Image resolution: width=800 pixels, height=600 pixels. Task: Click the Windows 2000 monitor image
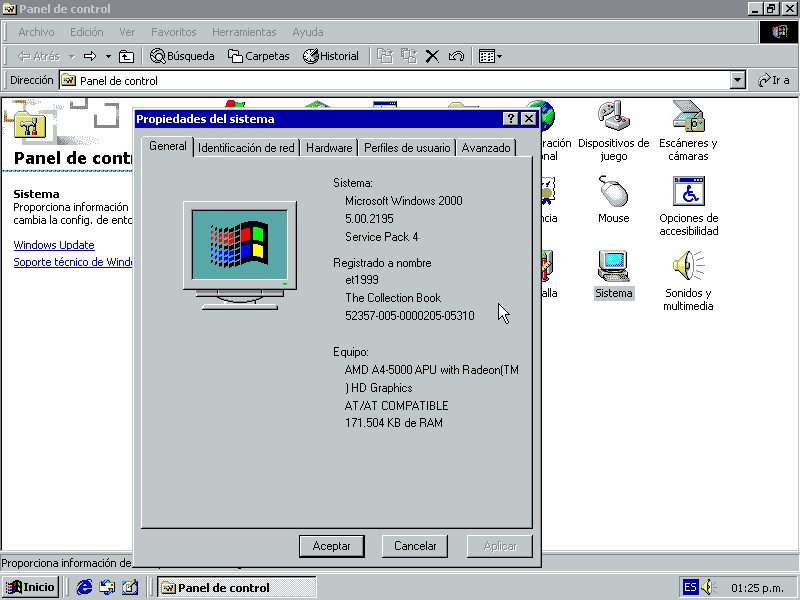pos(240,255)
